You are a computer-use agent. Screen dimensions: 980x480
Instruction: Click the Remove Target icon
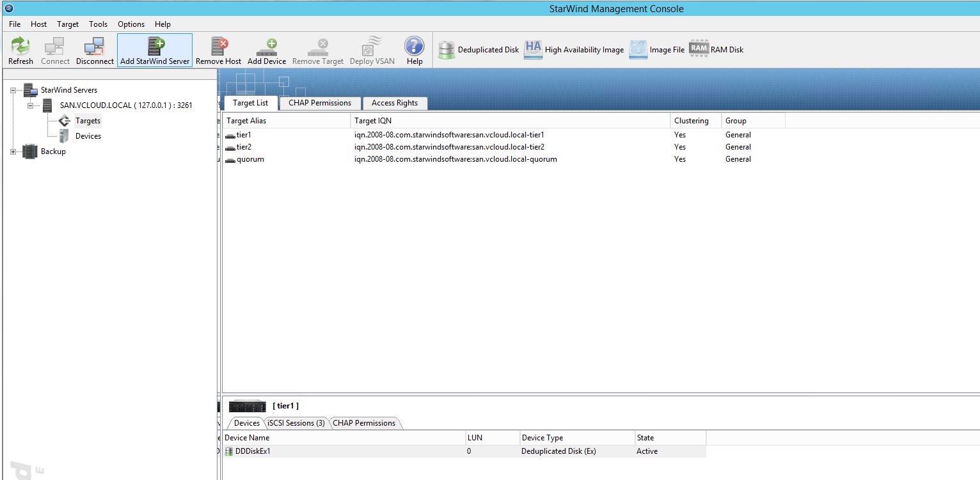(x=318, y=47)
